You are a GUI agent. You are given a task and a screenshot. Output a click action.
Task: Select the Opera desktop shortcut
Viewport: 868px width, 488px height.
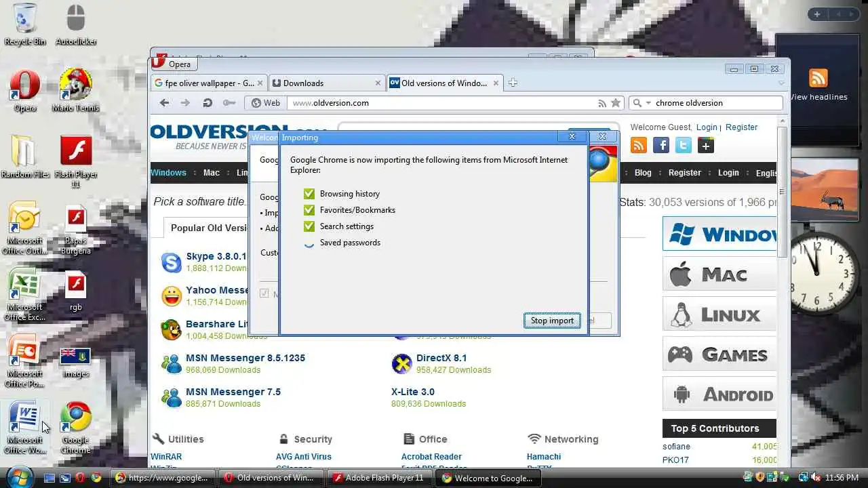[x=25, y=91]
